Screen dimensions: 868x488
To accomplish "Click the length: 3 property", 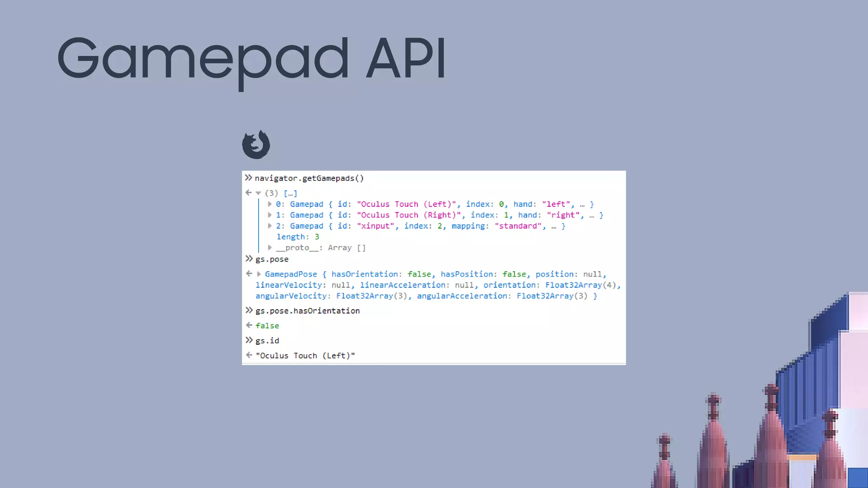I will (298, 237).
